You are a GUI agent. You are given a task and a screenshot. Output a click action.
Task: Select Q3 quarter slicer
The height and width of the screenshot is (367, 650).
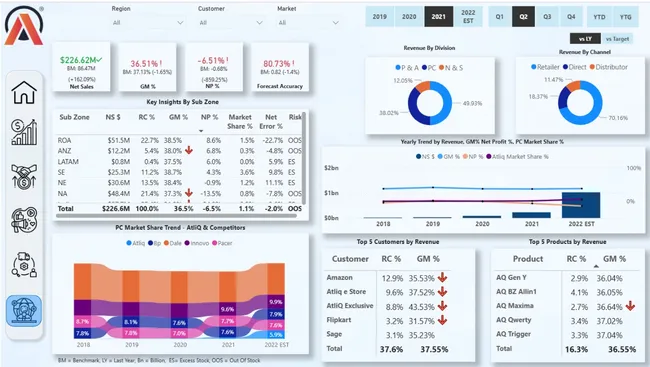pos(547,17)
